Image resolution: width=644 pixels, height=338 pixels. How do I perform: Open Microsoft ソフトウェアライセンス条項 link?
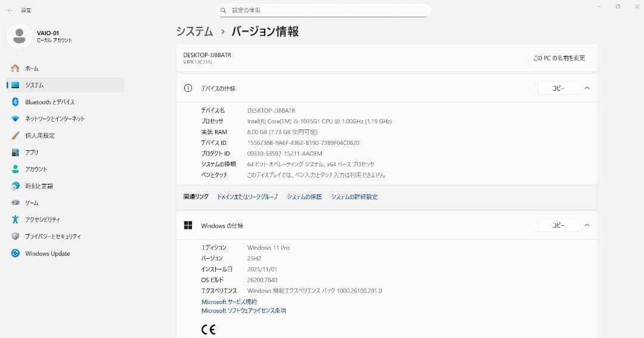point(243,311)
